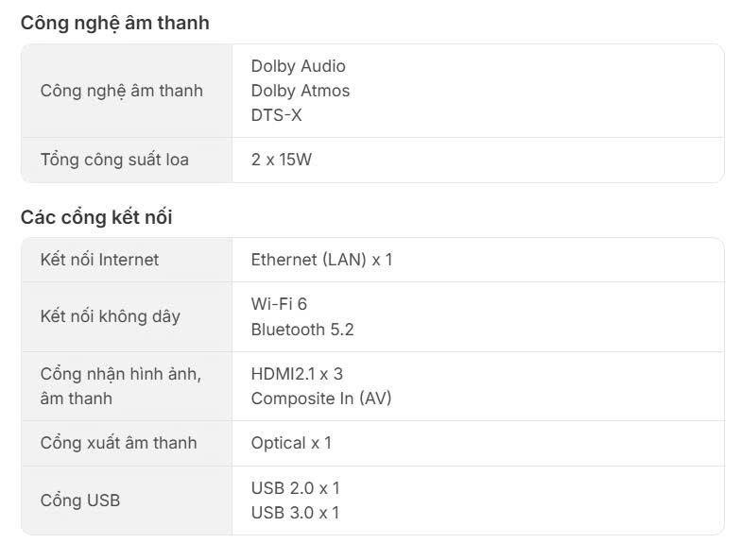
Task: Click the "Công nghệ âm thanh" section heading
Action: click(x=114, y=24)
